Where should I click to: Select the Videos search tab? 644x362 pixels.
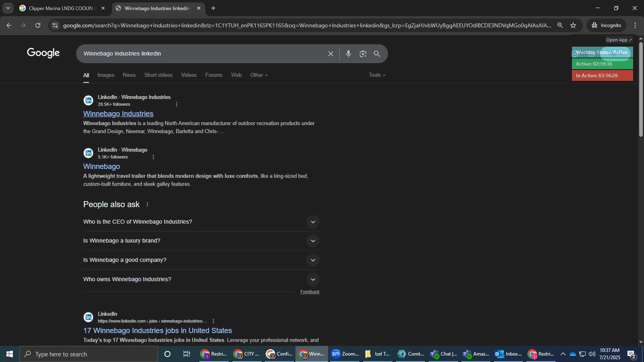[x=189, y=75]
